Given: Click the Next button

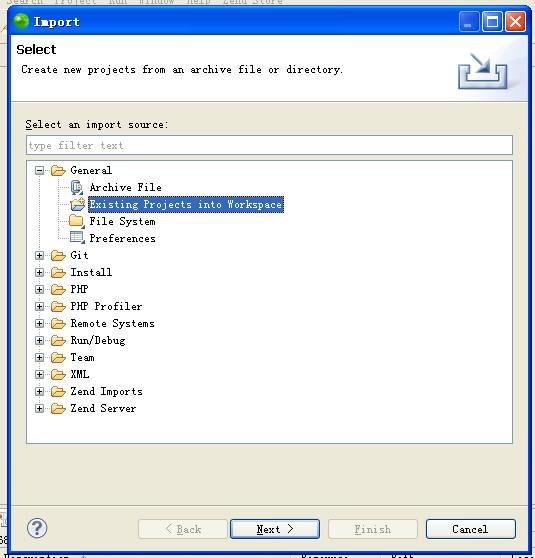Looking at the screenshot, I should click(x=275, y=529).
